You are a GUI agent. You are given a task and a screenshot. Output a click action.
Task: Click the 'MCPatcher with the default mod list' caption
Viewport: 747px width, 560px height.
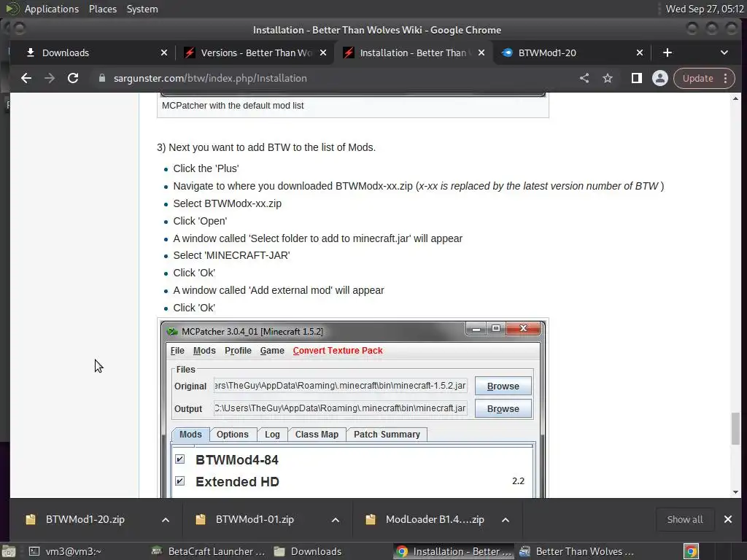pyautogui.click(x=233, y=106)
